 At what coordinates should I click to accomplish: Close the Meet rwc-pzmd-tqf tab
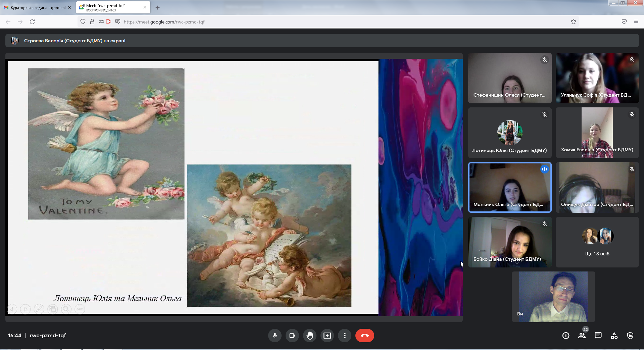[145, 7]
